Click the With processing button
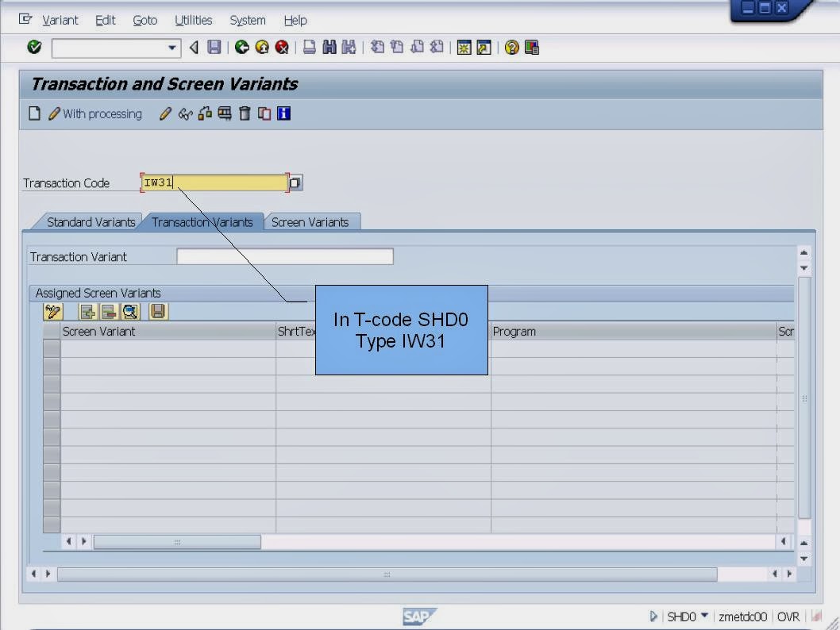Viewport: 840px width, 630px height. point(95,113)
